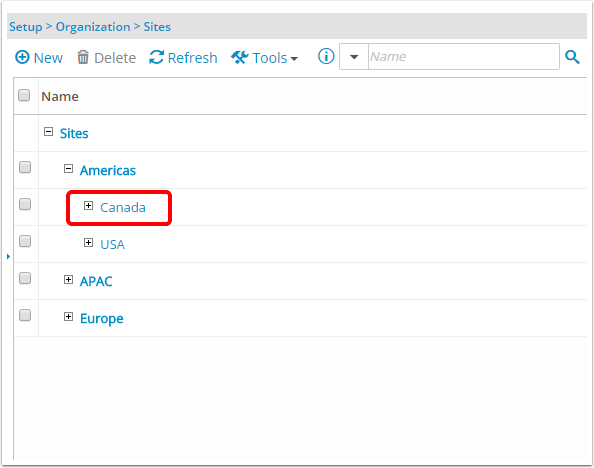The height and width of the screenshot is (468, 594).
Task: Click the New plus icon
Action: point(22,58)
